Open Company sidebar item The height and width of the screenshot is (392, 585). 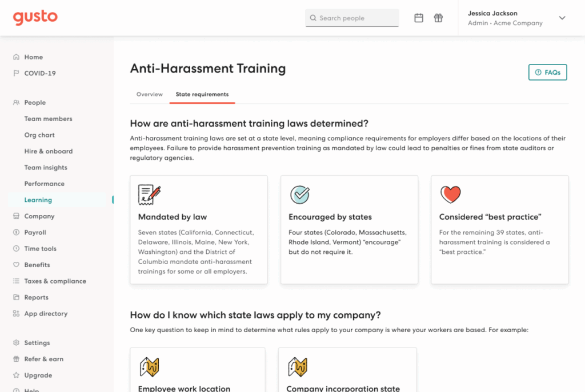[x=39, y=216]
